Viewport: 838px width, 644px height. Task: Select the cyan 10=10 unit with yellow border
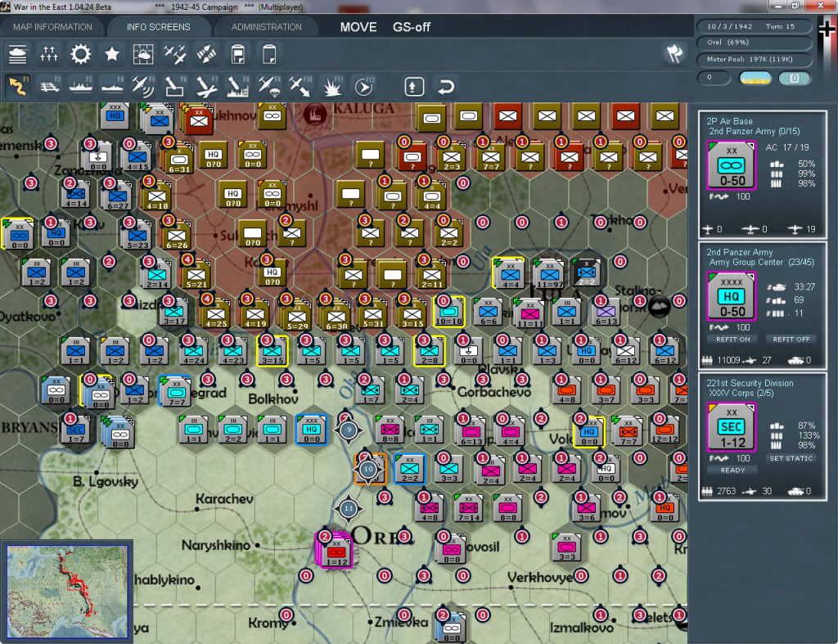449,312
